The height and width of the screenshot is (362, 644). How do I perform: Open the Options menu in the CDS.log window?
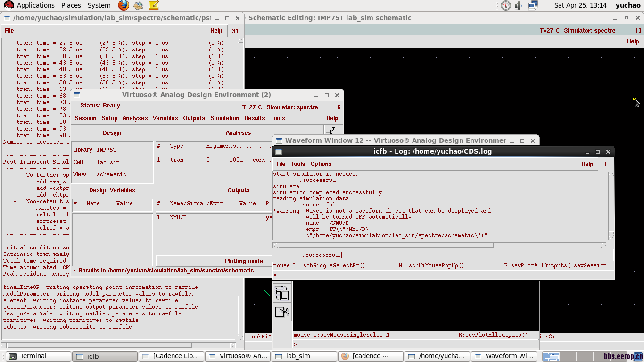[x=321, y=164]
